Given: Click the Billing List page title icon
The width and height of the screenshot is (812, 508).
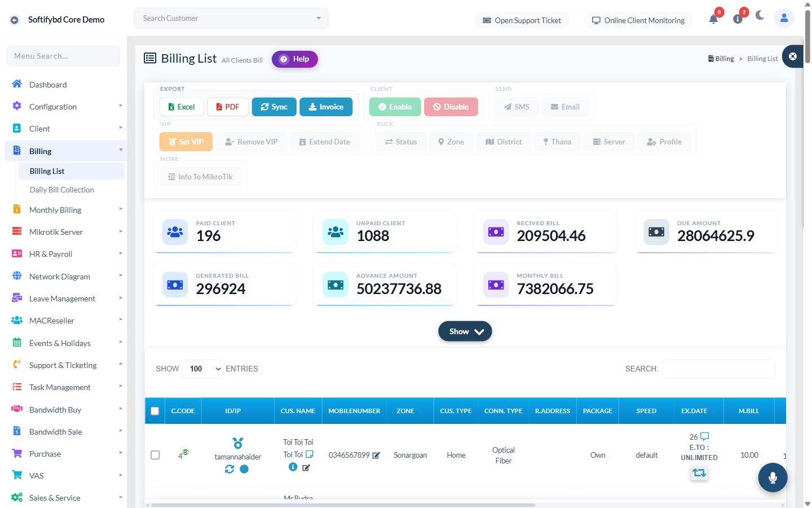Looking at the screenshot, I should point(150,58).
